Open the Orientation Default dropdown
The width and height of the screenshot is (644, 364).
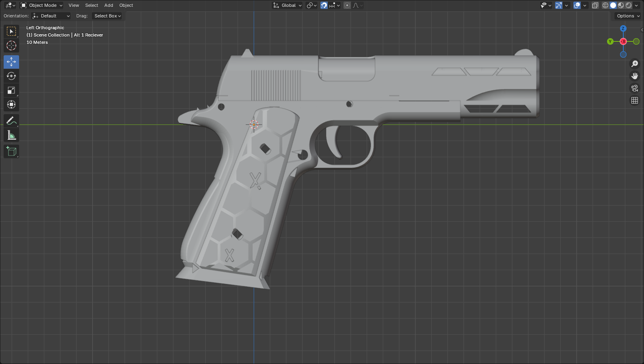pyautogui.click(x=51, y=16)
